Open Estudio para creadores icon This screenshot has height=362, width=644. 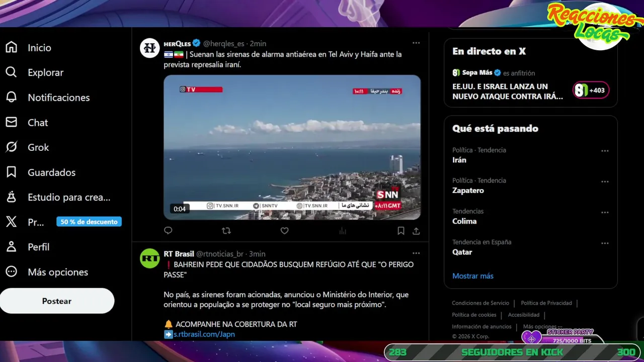[x=11, y=197]
